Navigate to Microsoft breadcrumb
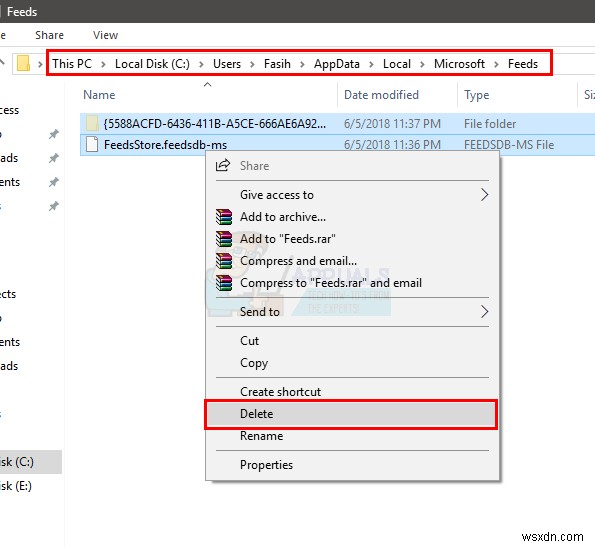The height and width of the screenshot is (547, 595). 459,64
